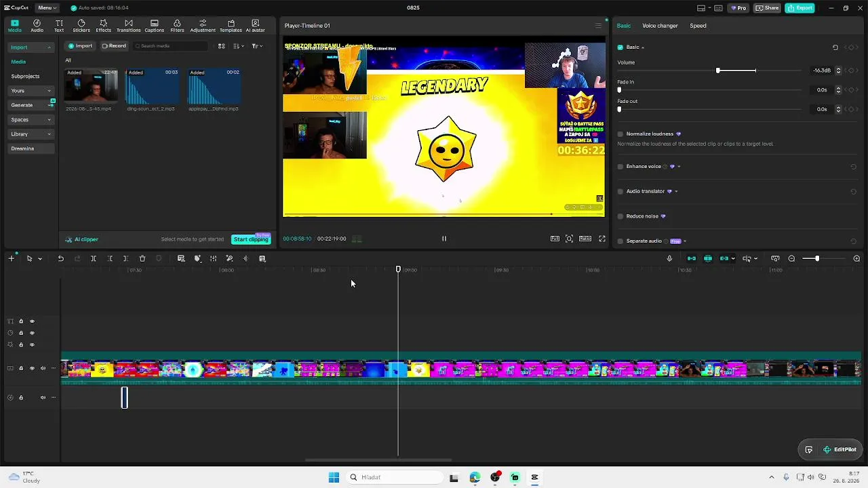Viewport: 868px width, 488px height.
Task: Open the media filter dropdown
Action: tap(257, 46)
